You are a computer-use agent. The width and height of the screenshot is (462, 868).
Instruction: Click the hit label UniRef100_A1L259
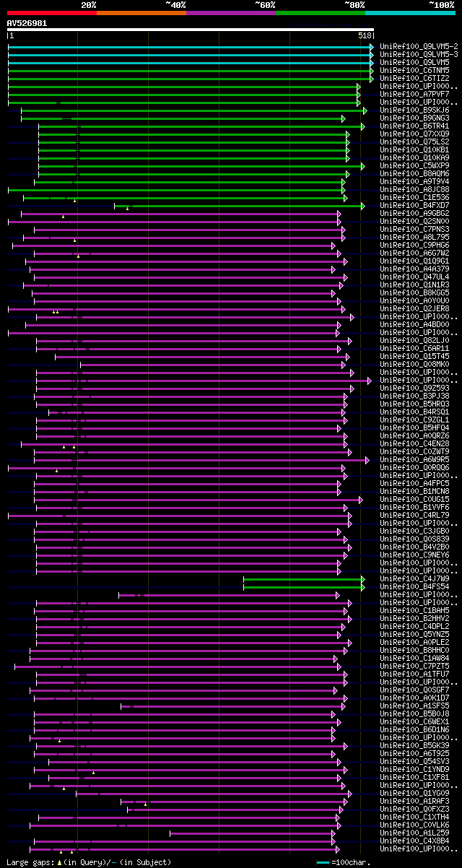click(415, 833)
